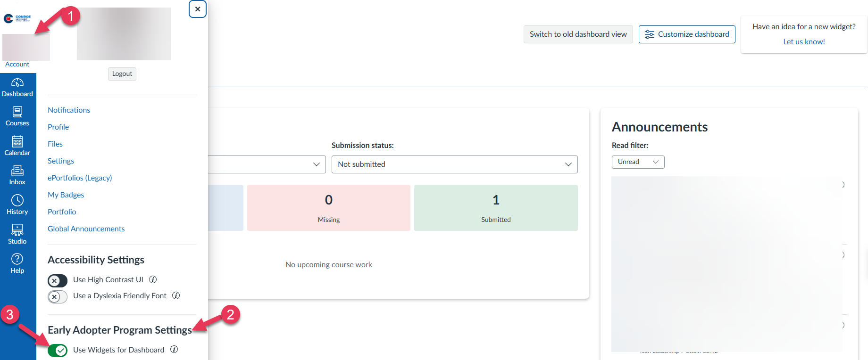Select Global Announcements in account menu
This screenshot has height=360, width=868.
click(x=86, y=229)
